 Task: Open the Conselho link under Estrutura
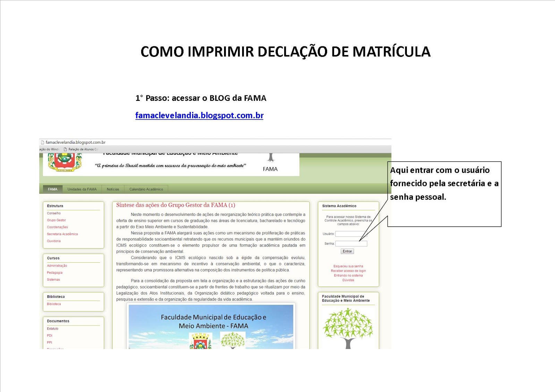click(54, 213)
